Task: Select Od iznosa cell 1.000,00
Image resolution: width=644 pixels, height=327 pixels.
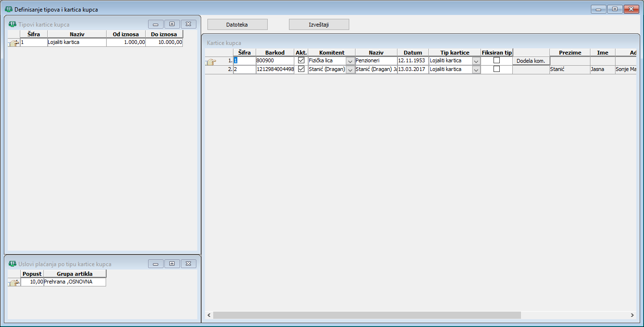Action: coord(126,43)
